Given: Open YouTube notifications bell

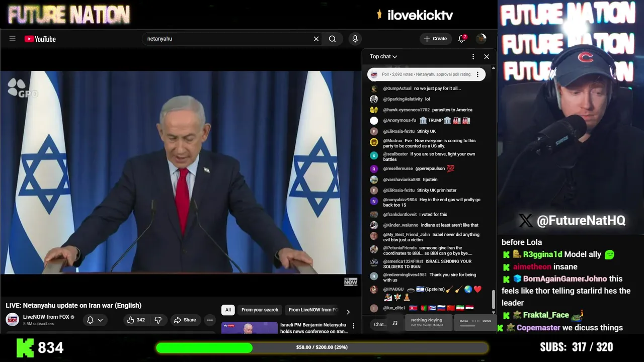Looking at the screenshot, I should pos(461,39).
